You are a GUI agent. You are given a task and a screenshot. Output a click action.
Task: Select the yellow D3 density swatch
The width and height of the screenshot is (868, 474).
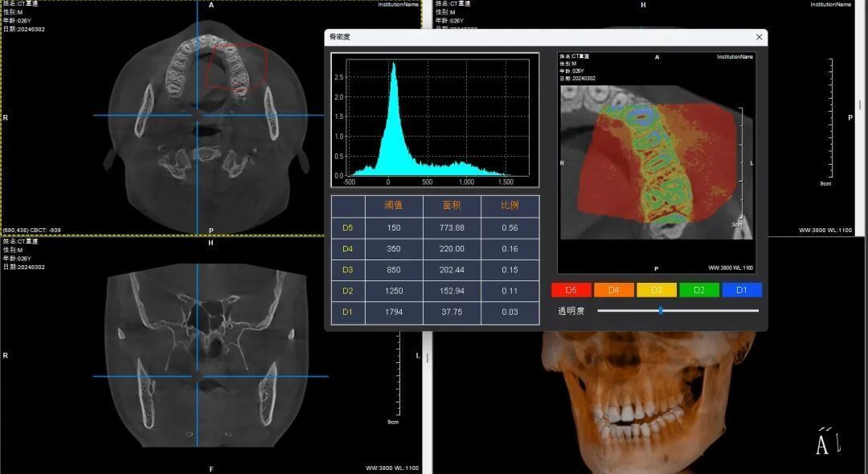click(657, 290)
